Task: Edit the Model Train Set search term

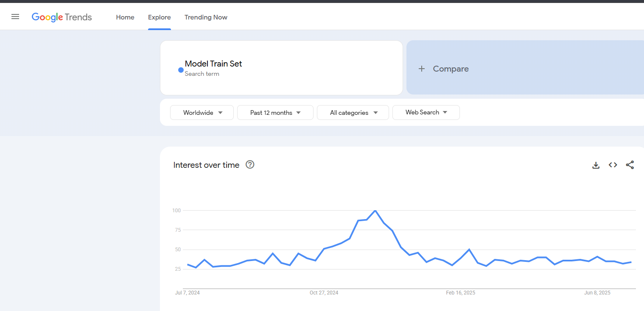Action: coord(213,64)
